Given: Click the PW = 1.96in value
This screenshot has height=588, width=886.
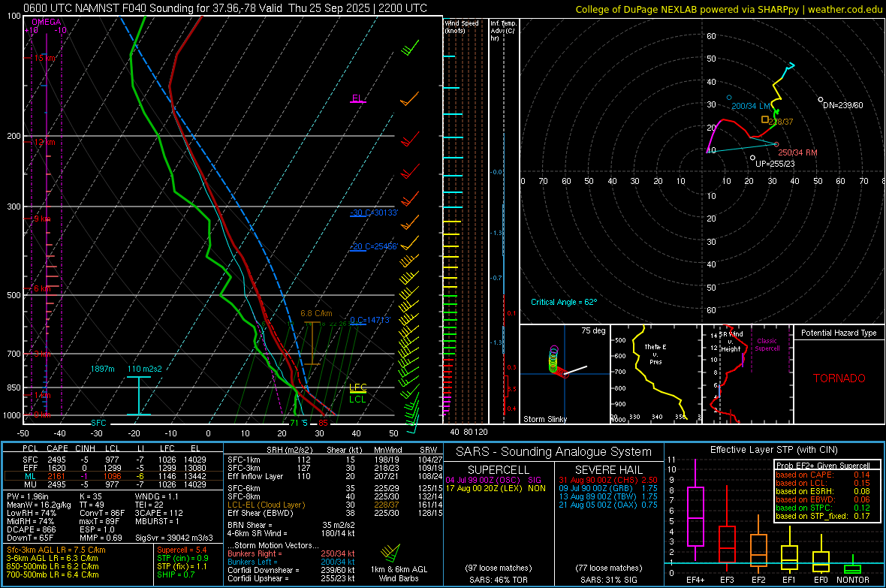Looking at the screenshot, I should coord(28,496).
